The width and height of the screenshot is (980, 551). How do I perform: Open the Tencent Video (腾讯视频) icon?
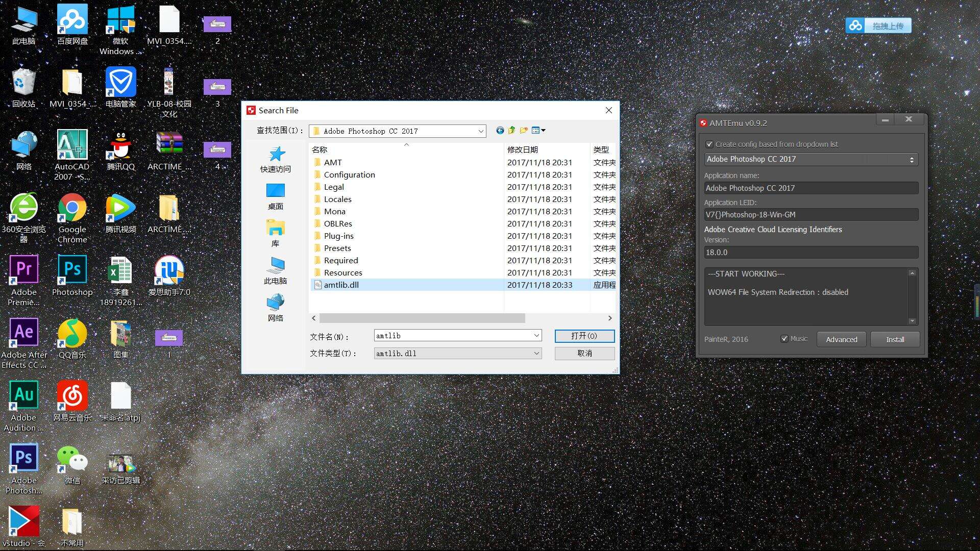click(x=120, y=213)
